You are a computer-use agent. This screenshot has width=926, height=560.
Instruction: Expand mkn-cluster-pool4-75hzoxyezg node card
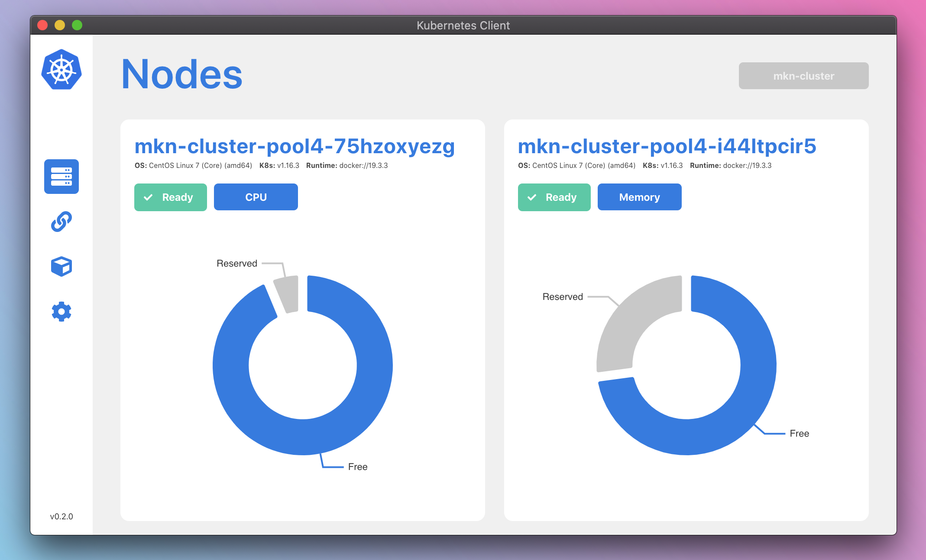[x=295, y=145]
